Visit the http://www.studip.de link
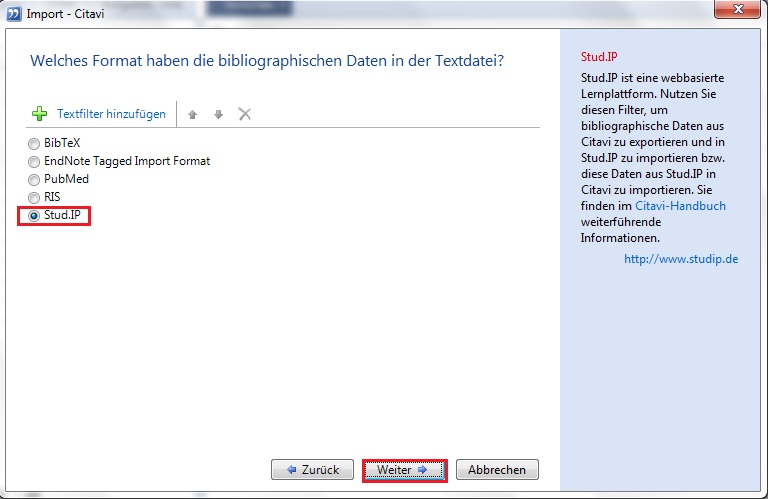Viewport: 768px width, 499px height. point(680,259)
